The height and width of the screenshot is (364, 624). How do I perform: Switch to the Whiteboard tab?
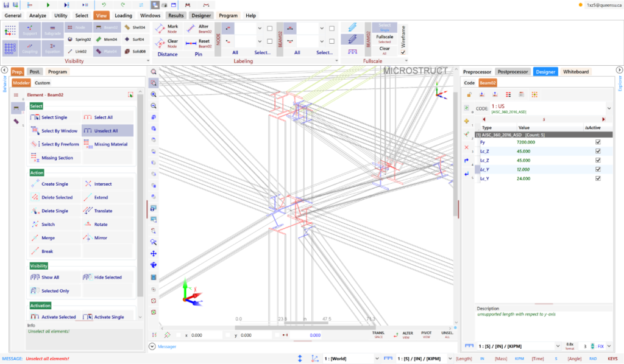click(575, 72)
